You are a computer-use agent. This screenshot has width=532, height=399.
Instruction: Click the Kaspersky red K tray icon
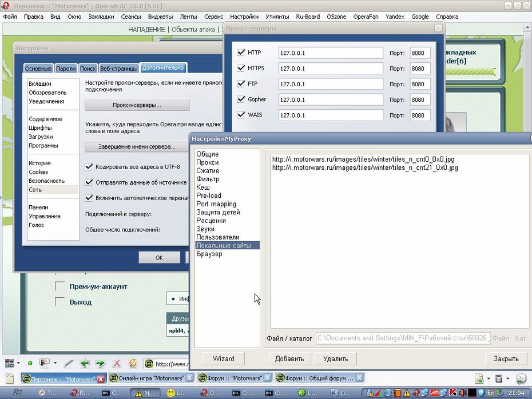pos(452,393)
